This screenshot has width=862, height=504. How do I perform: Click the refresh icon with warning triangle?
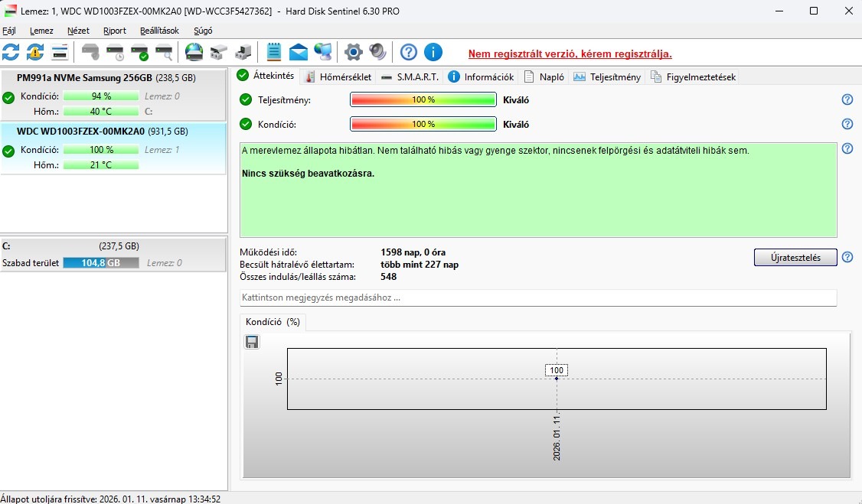click(x=35, y=52)
